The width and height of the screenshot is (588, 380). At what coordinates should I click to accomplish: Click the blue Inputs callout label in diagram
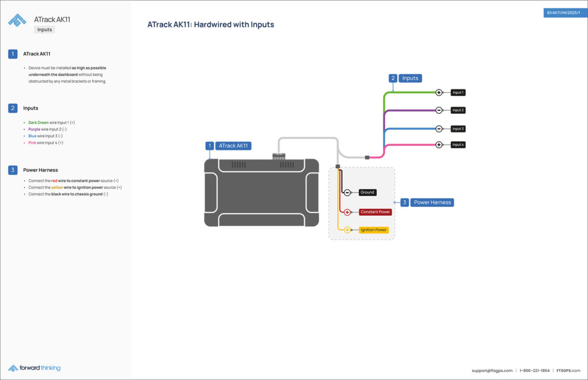(410, 78)
